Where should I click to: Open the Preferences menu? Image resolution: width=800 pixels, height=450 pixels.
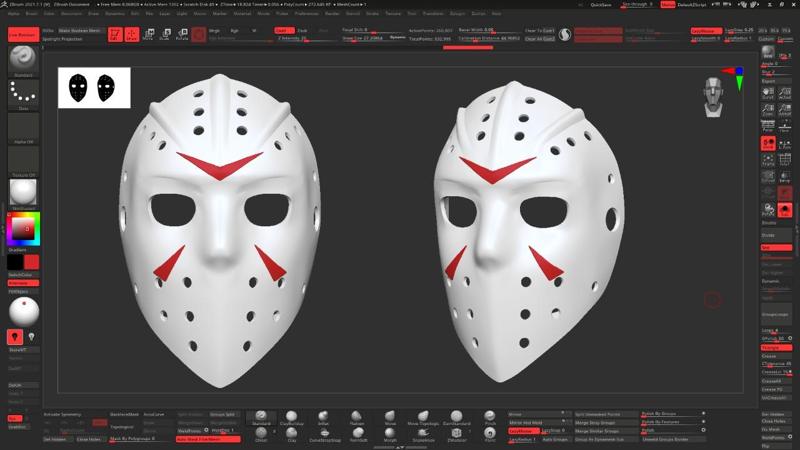307,14
